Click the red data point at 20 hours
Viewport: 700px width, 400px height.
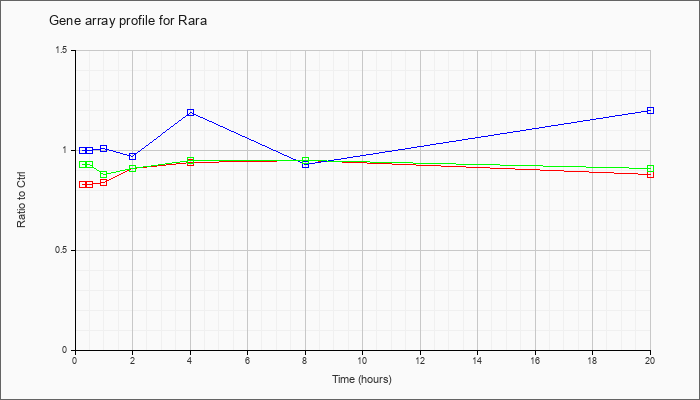(x=650, y=174)
